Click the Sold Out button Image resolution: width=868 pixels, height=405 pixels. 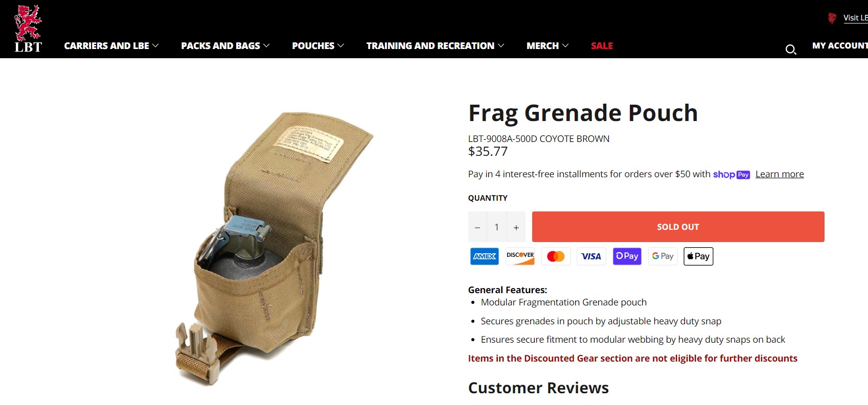click(x=678, y=227)
